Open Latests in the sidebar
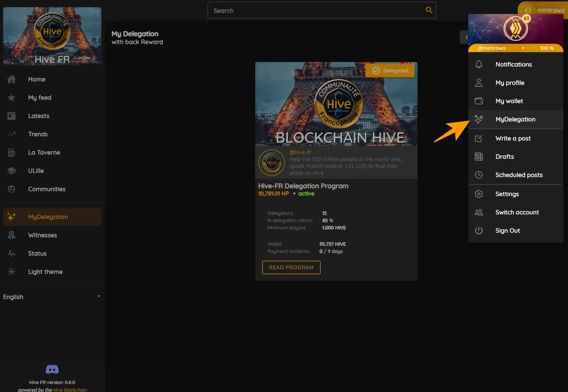This screenshot has width=568, height=392. [x=52, y=116]
